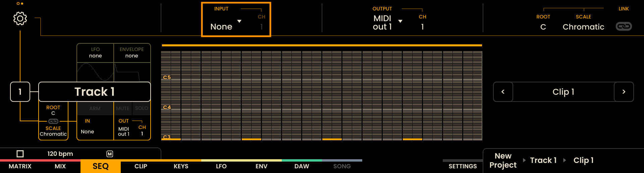Screen dimensions: 644x173
Task: Open the LFO none selector
Action: (96, 53)
